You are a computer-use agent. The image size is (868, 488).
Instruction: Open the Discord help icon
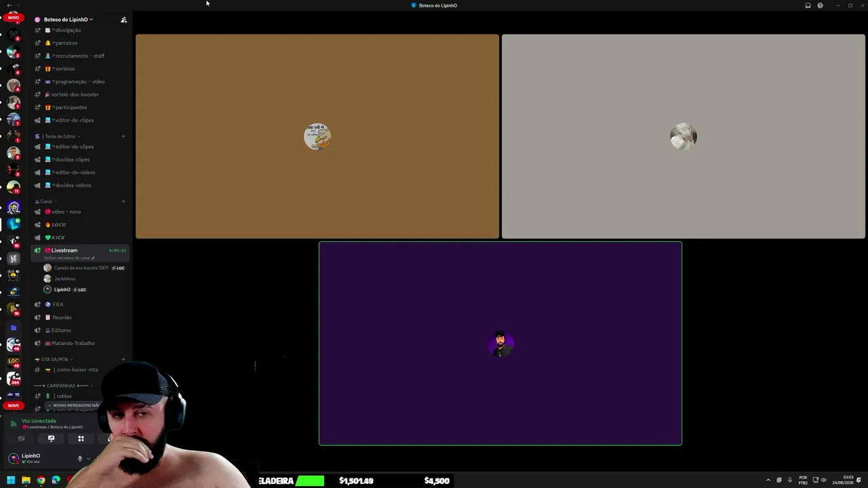tap(820, 5)
